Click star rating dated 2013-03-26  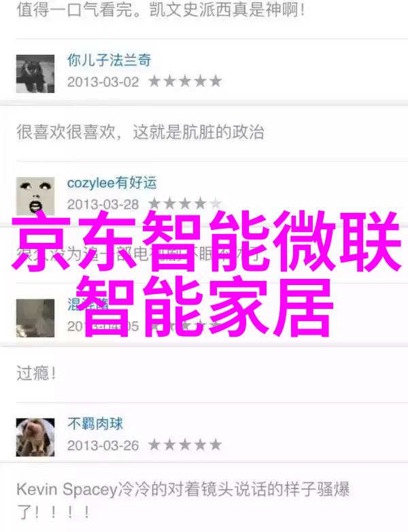(x=185, y=445)
